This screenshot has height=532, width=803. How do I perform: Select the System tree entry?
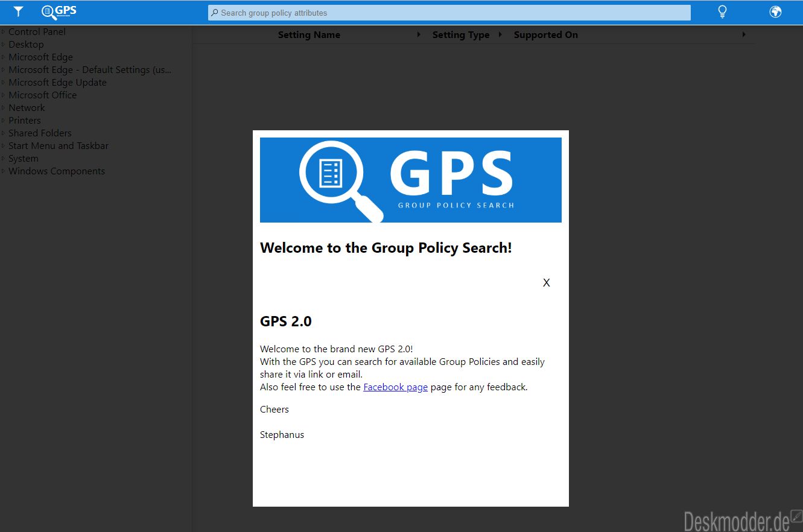coord(24,159)
